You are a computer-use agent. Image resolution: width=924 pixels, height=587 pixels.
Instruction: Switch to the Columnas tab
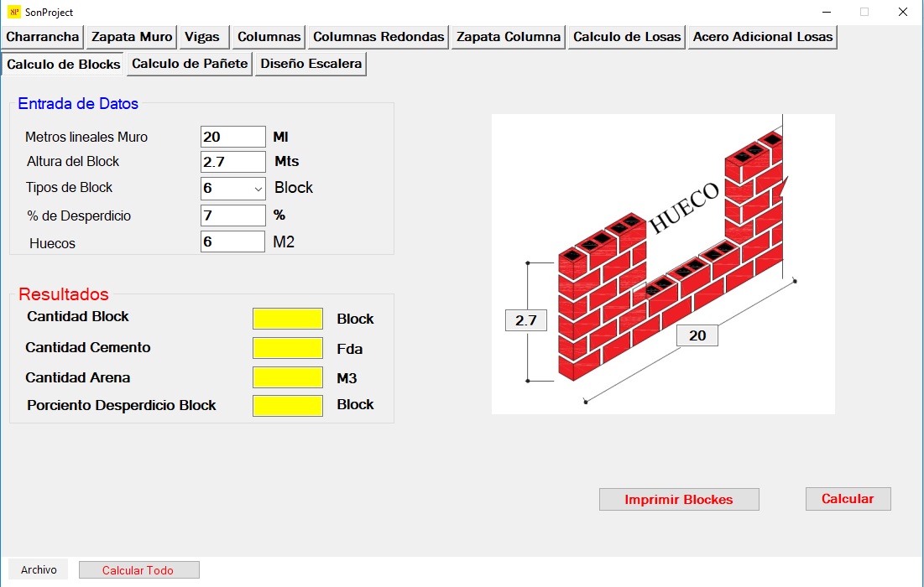pos(268,37)
